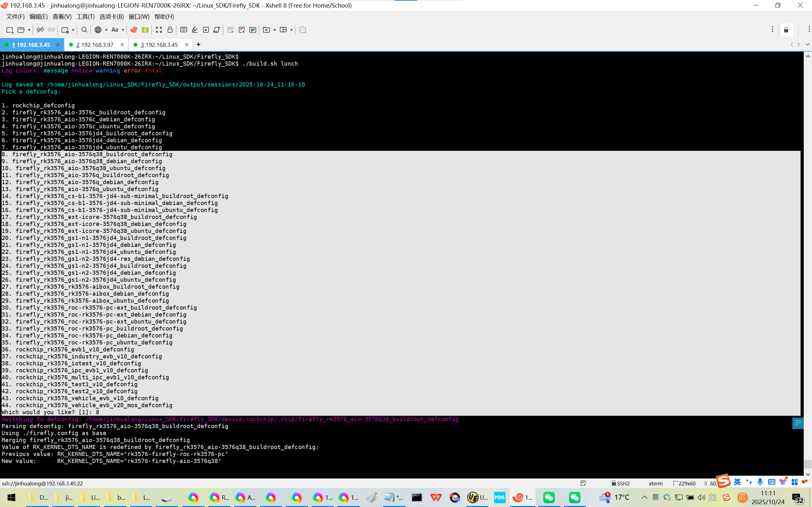Toggle the lock button at toolbar right
The height and width of the screenshot is (507, 812).
786,30
